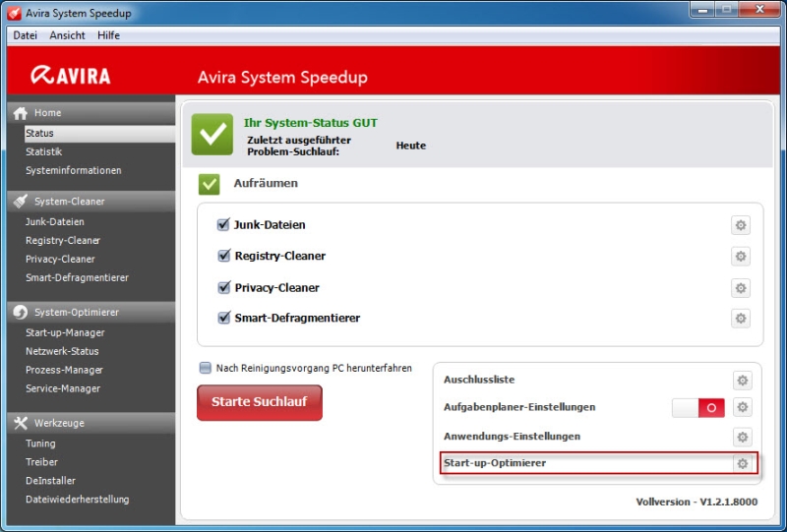Click the Avira logo in red banner

(70, 76)
